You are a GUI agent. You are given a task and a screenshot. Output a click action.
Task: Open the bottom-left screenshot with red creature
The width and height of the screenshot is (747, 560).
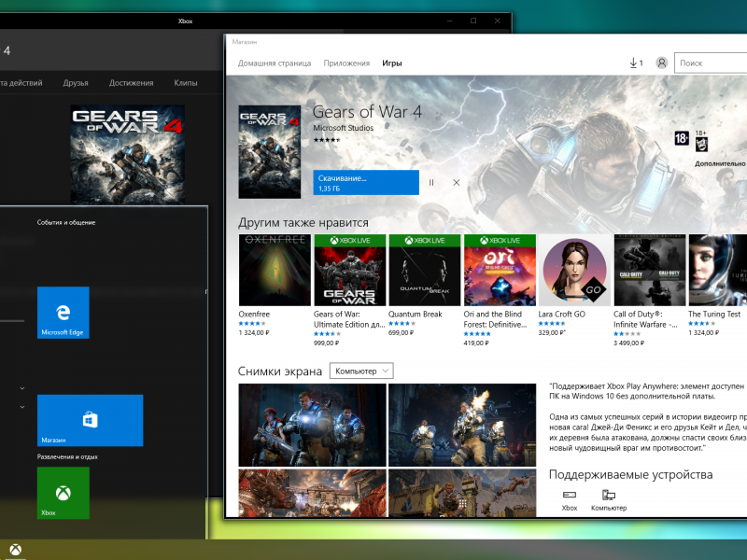coord(312,493)
